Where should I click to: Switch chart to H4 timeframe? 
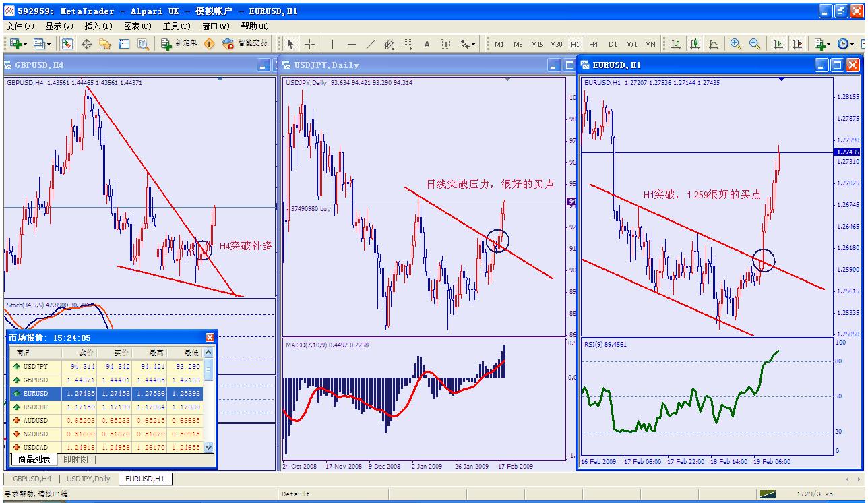(594, 44)
